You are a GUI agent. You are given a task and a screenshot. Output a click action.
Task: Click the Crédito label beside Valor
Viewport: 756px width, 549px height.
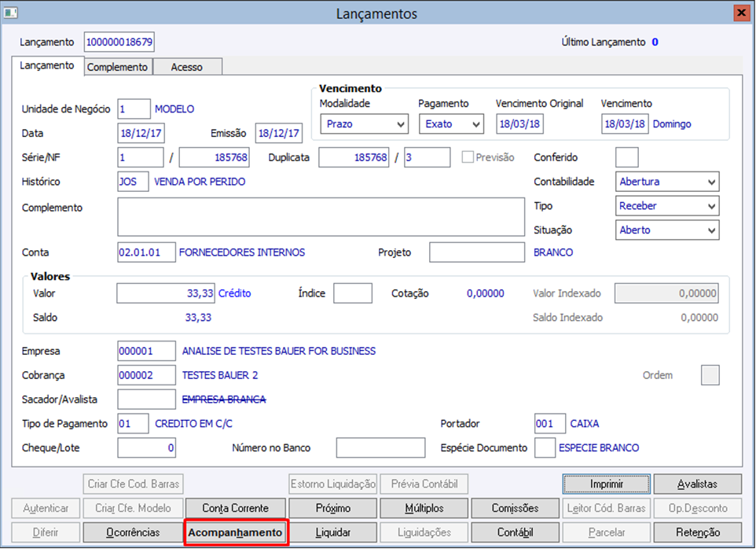click(x=234, y=293)
